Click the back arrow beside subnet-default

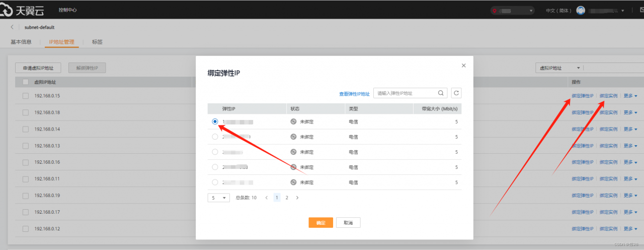(x=12, y=27)
